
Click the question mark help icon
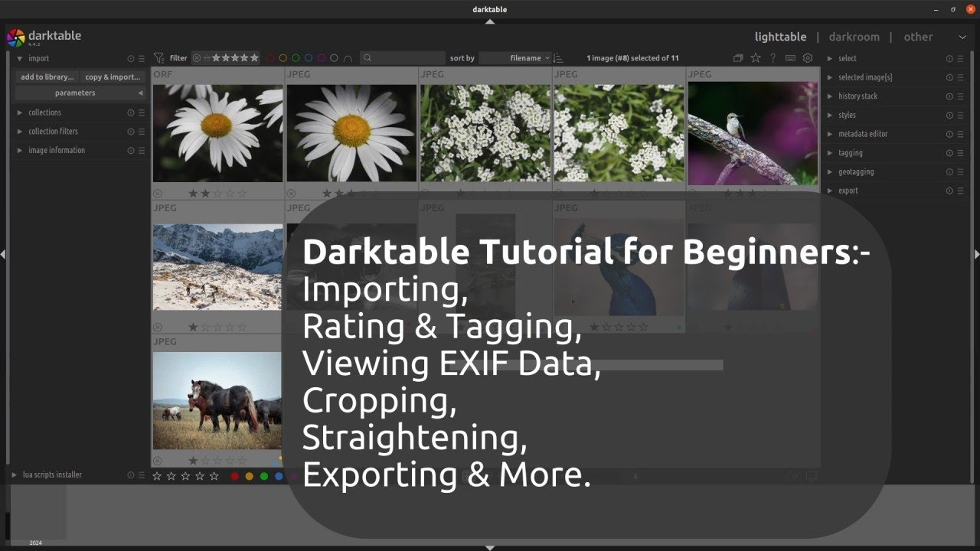tap(773, 58)
